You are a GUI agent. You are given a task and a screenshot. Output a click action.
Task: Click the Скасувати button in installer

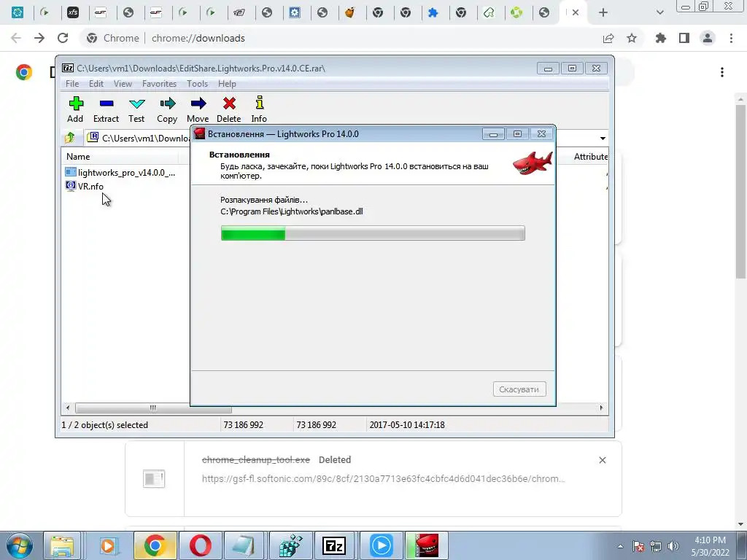pos(519,389)
